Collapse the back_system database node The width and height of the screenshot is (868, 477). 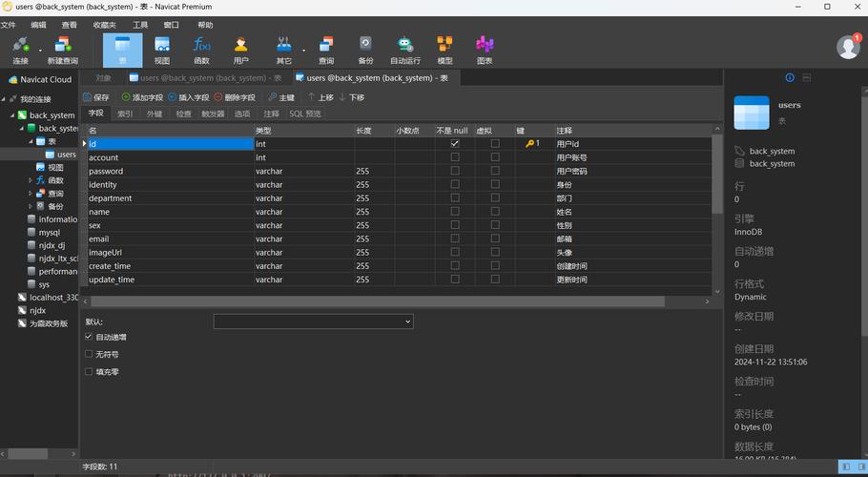click(x=22, y=128)
